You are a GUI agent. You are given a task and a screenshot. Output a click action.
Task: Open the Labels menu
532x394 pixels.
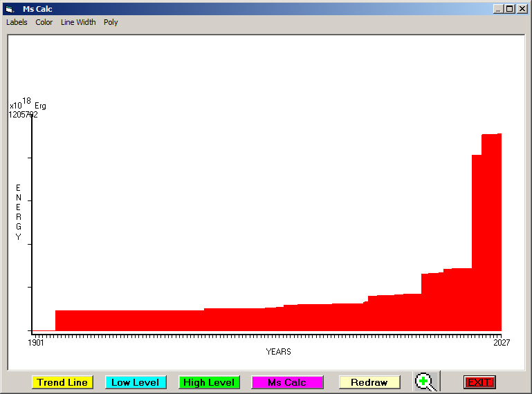pyautogui.click(x=17, y=22)
